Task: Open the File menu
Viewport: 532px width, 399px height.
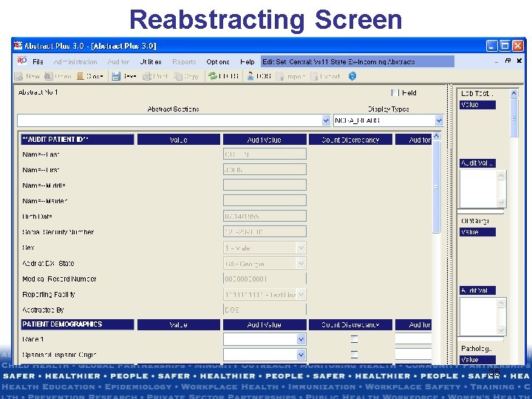Action: [x=38, y=62]
